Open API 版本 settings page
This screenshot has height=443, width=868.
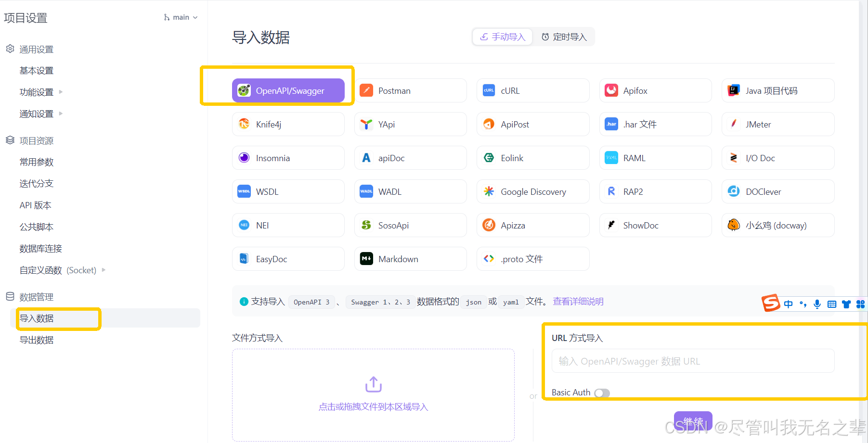[35, 205]
